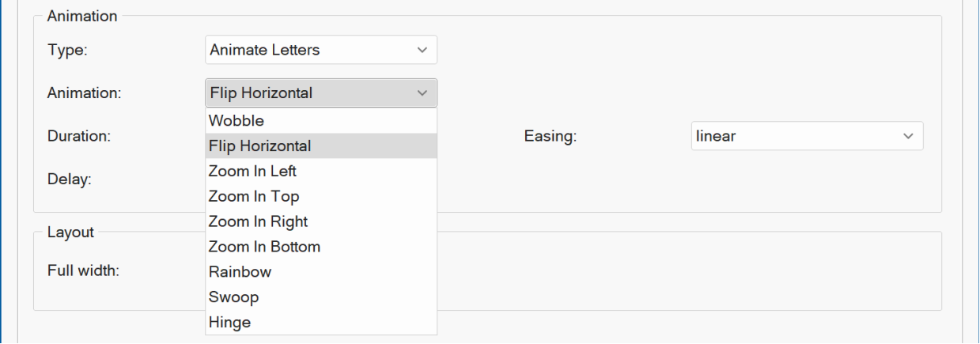Choose the Flip Horizontal list option
This screenshot has height=344, width=980.
tap(259, 146)
